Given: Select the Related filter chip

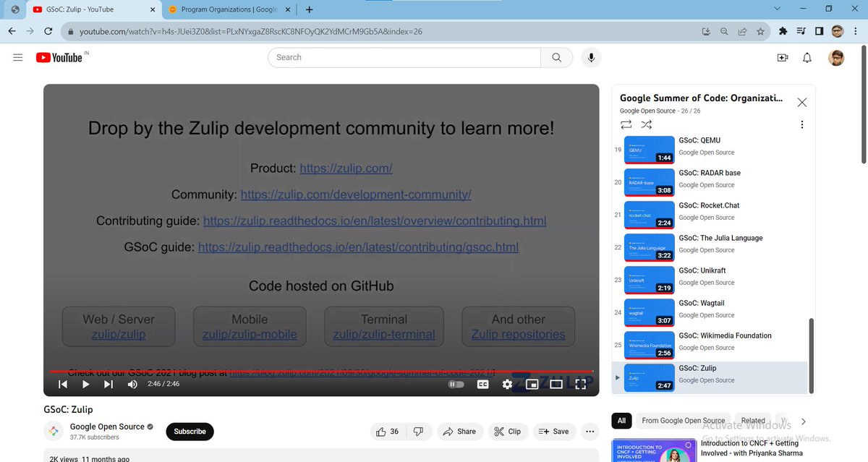Looking at the screenshot, I should [x=753, y=421].
